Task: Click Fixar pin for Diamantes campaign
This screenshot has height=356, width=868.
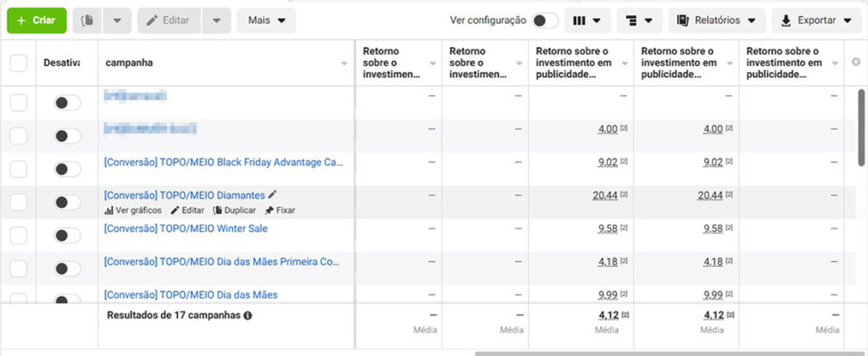Action: (279, 210)
